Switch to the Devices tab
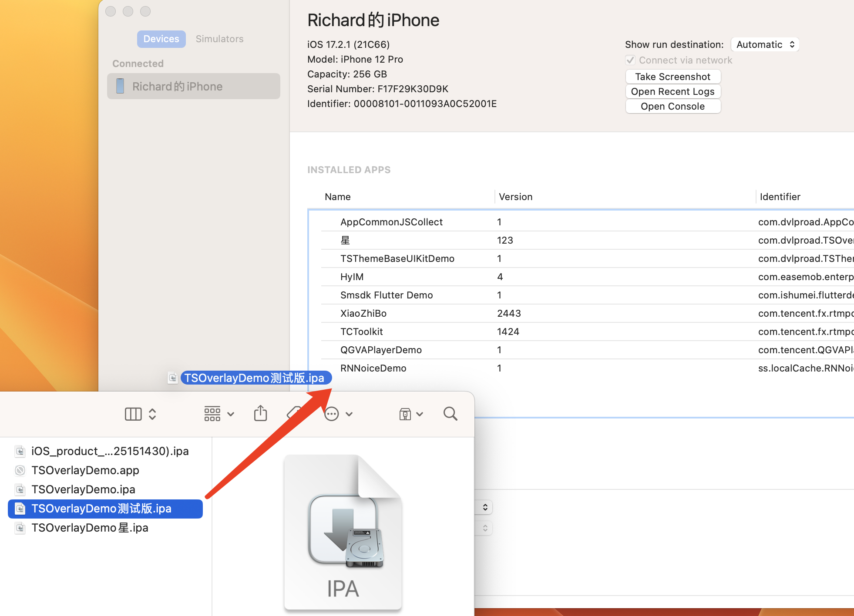The height and width of the screenshot is (616, 854). click(x=161, y=39)
